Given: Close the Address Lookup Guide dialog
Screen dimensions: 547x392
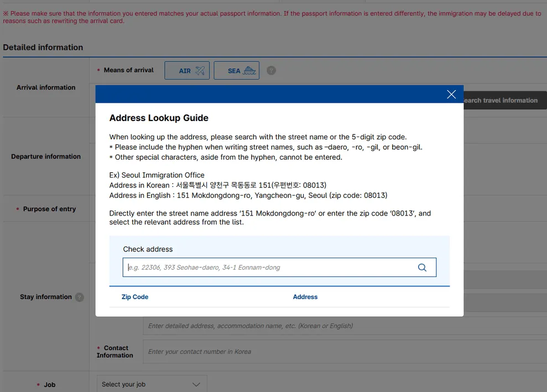Looking at the screenshot, I should pyautogui.click(x=451, y=94).
